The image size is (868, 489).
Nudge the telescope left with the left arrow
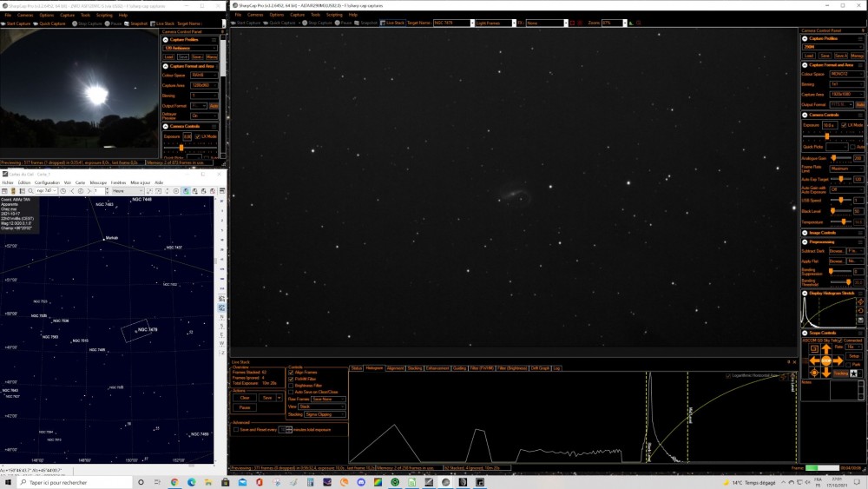(x=814, y=360)
